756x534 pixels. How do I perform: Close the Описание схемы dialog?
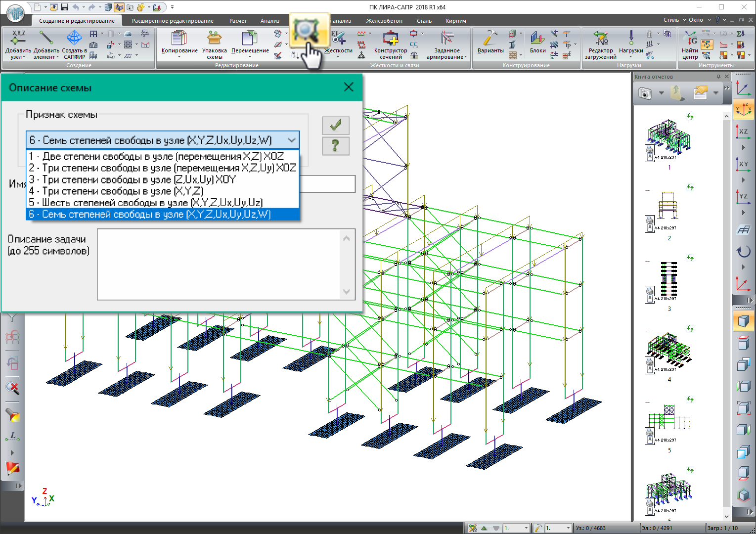(x=349, y=87)
